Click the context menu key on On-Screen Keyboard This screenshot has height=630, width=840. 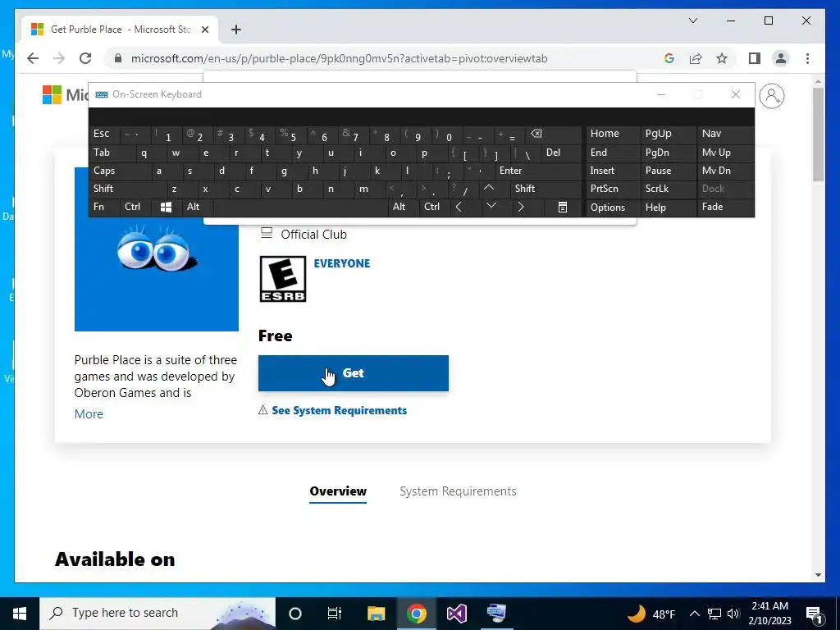[x=563, y=207]
